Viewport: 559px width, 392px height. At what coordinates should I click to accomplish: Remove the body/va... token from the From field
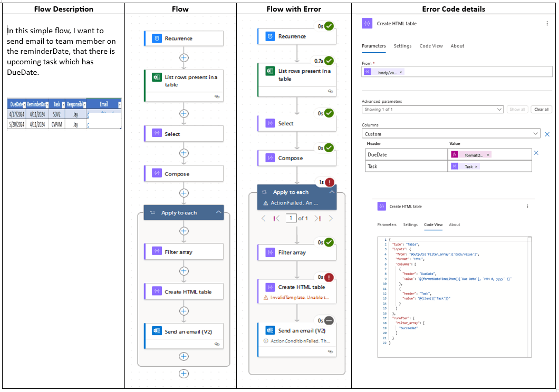401,72
